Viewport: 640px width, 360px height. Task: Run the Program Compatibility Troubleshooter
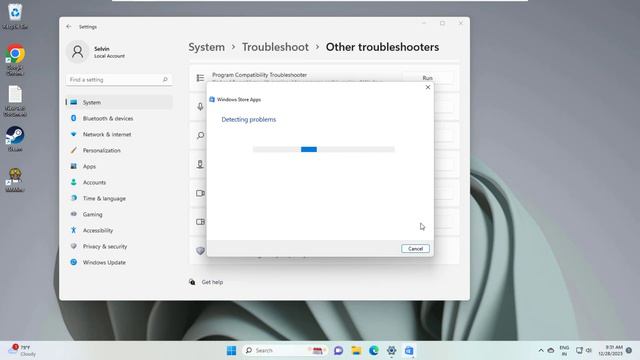427,78
